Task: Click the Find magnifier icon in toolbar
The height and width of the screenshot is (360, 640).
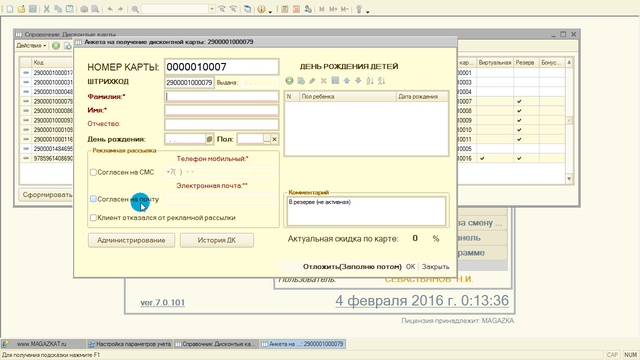Action: click(x=135, y=9)
